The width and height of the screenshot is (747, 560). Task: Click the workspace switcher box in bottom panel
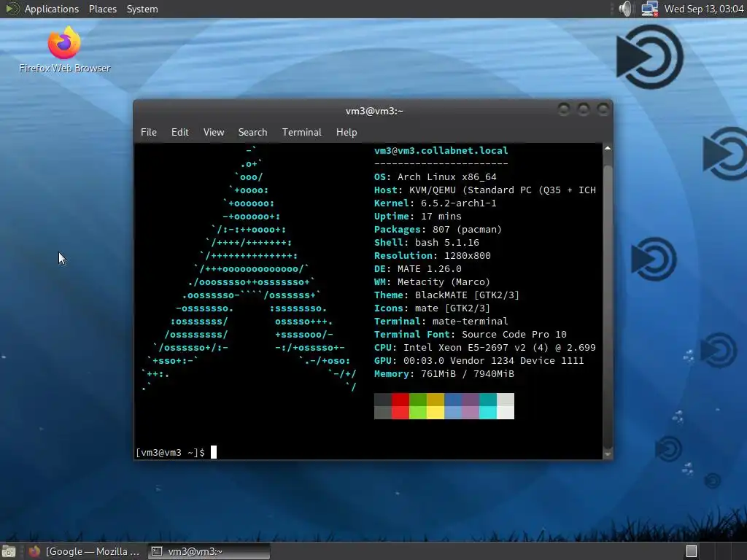click(x=692, y=551)
